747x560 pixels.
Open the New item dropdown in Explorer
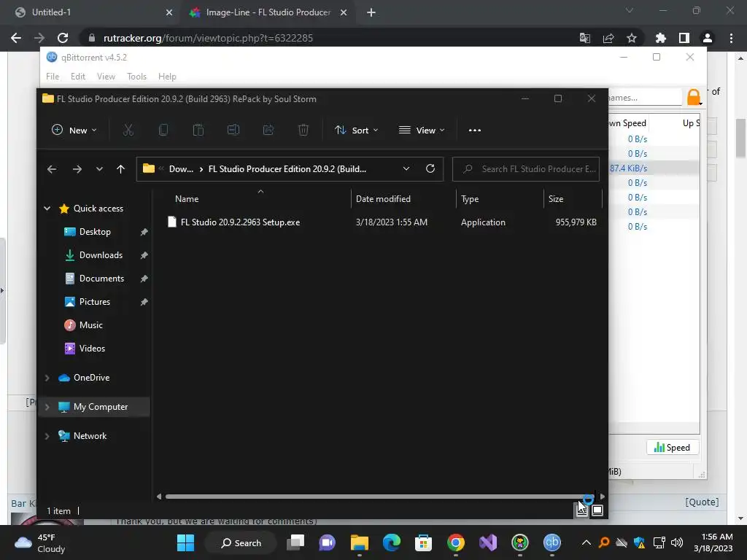pos(74,130)
